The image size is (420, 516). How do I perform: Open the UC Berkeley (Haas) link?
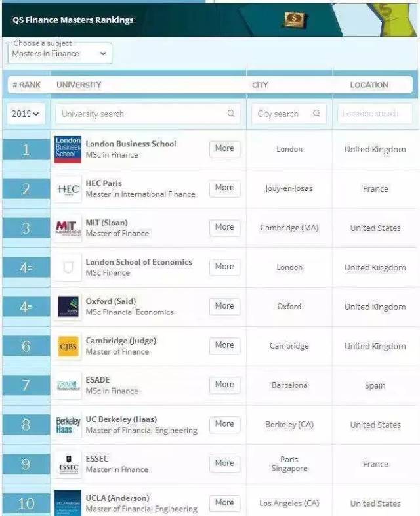(x=121, y=419)
